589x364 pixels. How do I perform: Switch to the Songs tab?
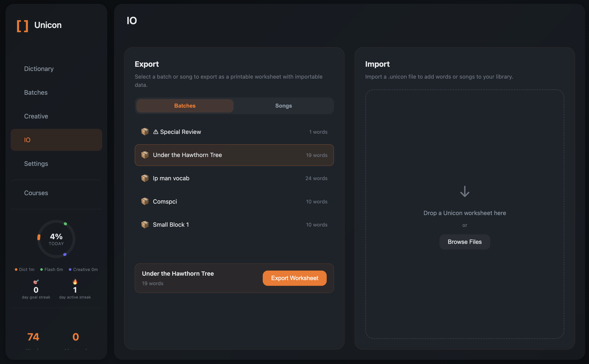coord(283,106)
